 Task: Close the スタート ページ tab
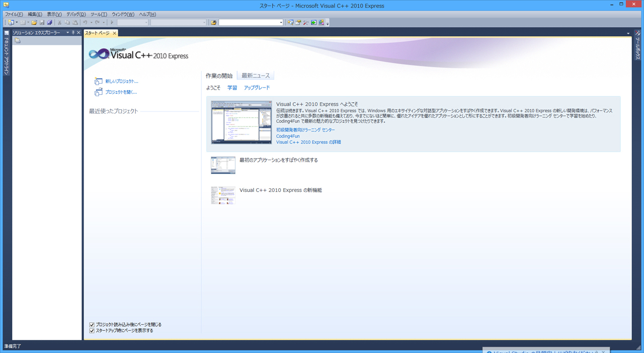pos(114,33)
